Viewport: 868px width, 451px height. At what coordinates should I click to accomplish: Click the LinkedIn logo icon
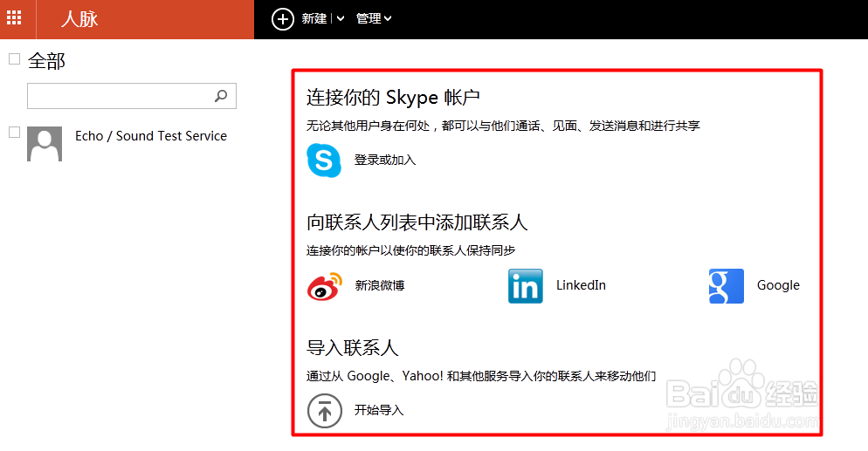click(x=525, y=286)
